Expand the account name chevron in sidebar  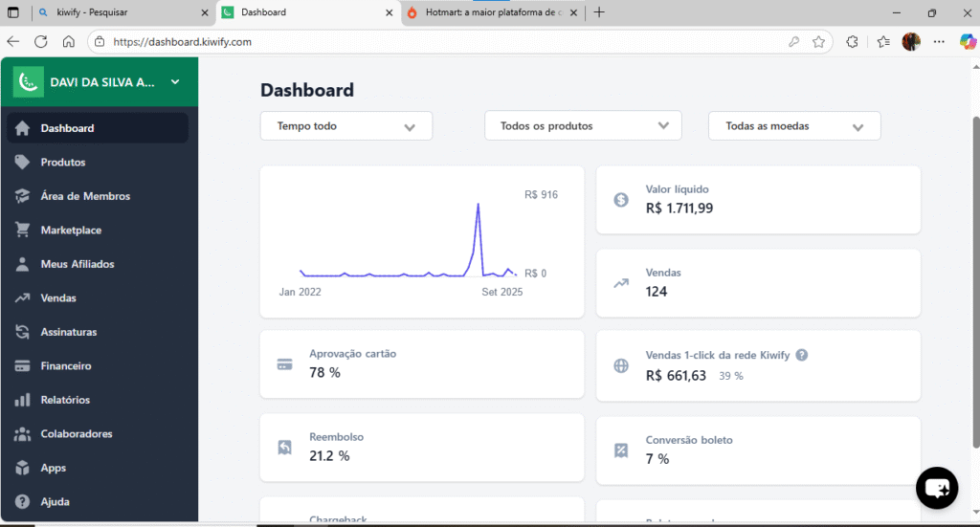click(175, 82)
